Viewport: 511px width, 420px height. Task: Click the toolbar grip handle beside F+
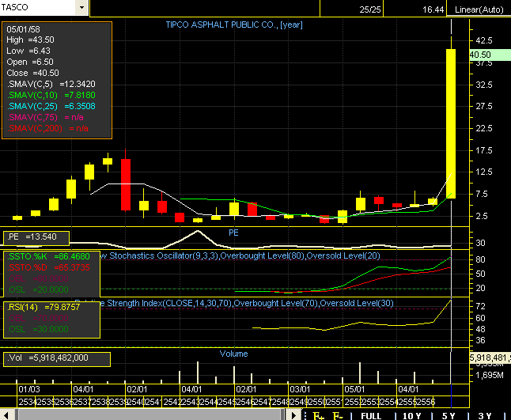tap(305, 415)
